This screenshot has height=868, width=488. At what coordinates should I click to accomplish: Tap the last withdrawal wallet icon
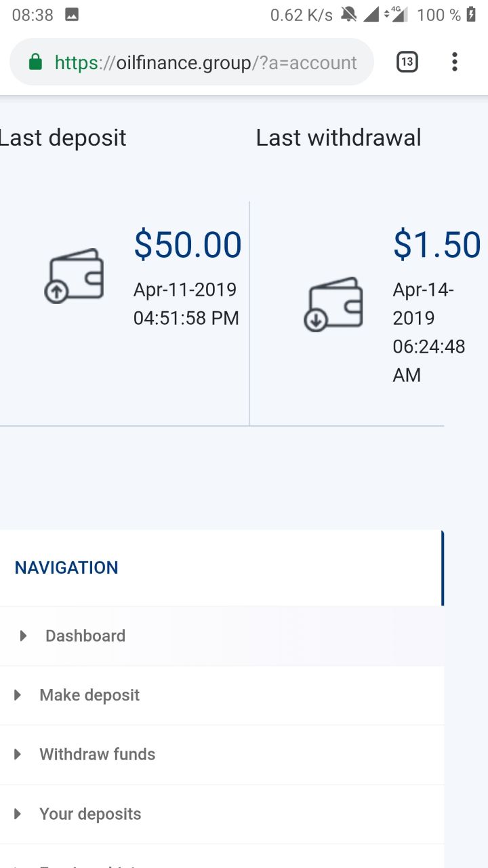(x=333, y=304)
